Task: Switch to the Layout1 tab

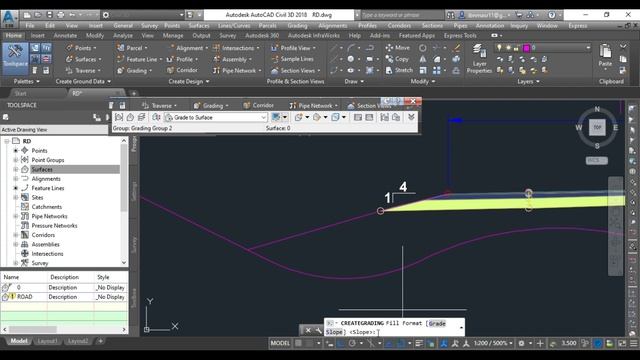Action: click(47, 341)
